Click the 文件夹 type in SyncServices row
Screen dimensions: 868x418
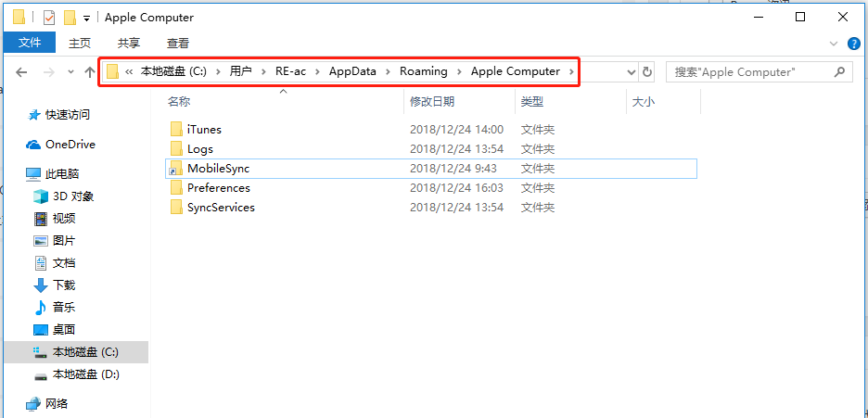pos(538,208)
